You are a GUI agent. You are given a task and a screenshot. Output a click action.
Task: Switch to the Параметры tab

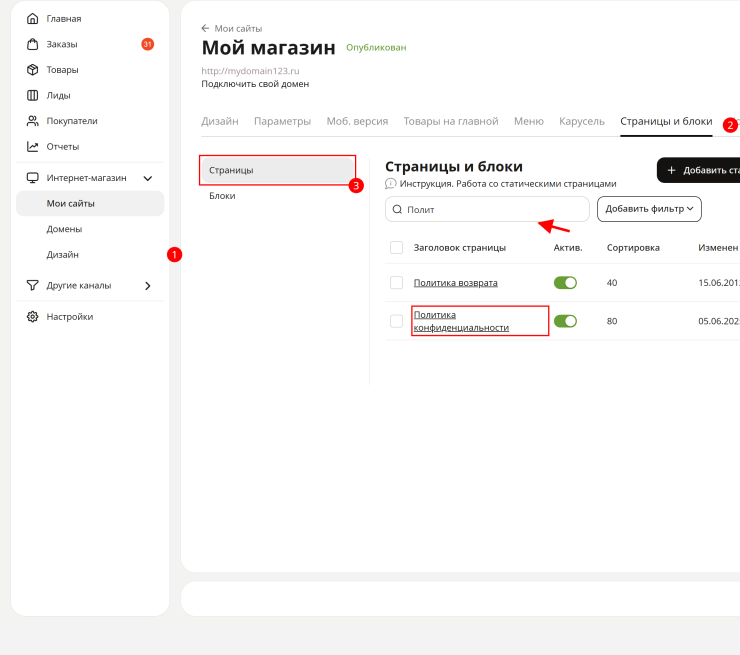283,121
